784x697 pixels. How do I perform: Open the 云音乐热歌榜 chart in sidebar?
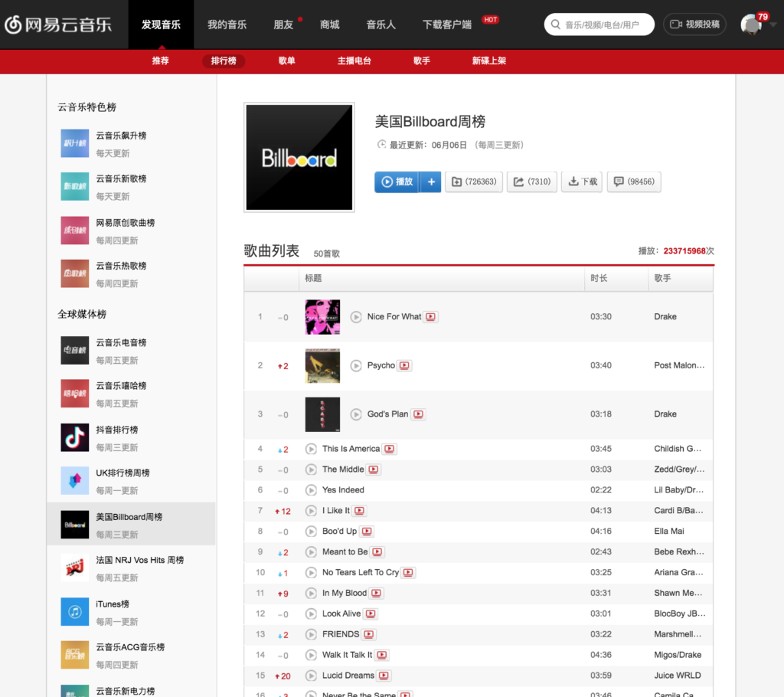point(132,274)
